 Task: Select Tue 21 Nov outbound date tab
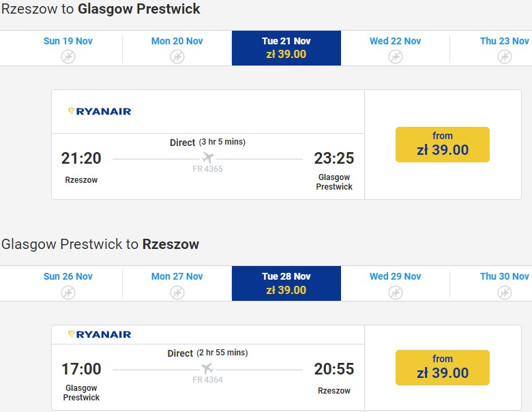pyautogui.click(x=286, y=48)
